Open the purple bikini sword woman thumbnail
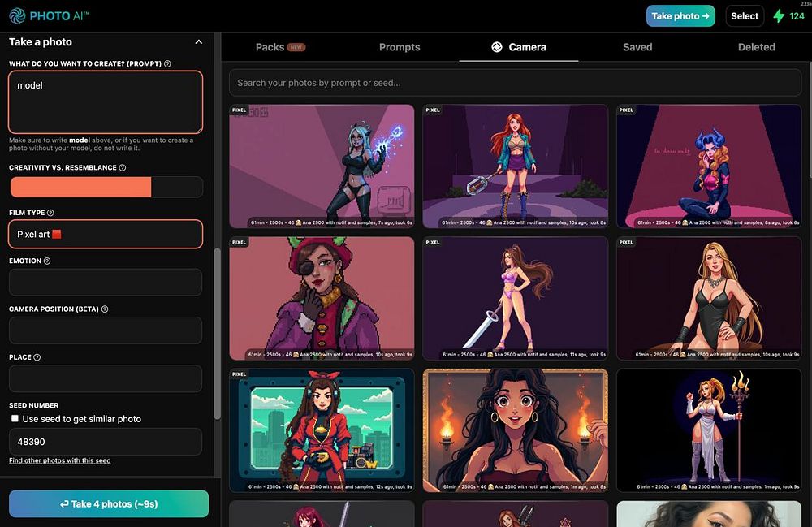The height and width of the screenshot is (527, 812). tap(516, 298)
